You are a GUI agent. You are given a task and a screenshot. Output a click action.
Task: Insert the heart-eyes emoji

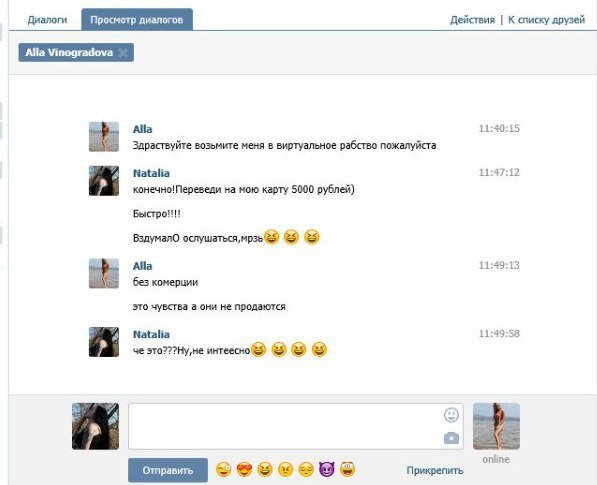pos(244,469)
